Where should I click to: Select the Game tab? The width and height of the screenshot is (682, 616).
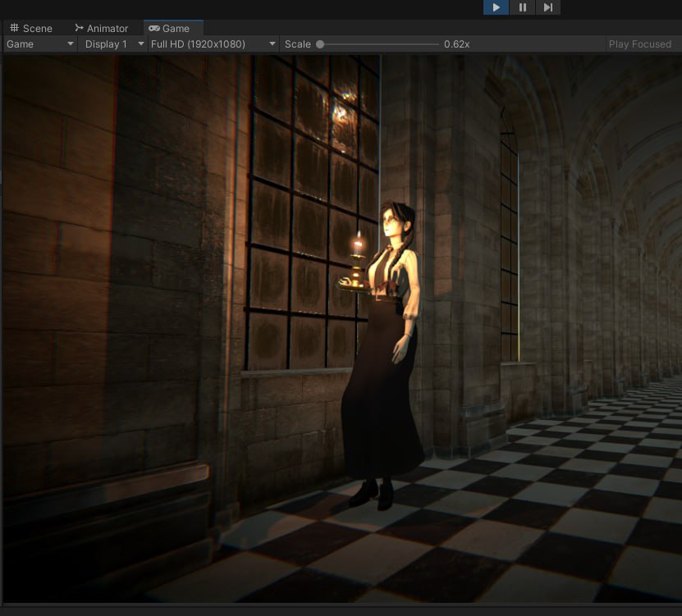pos(169,28)
